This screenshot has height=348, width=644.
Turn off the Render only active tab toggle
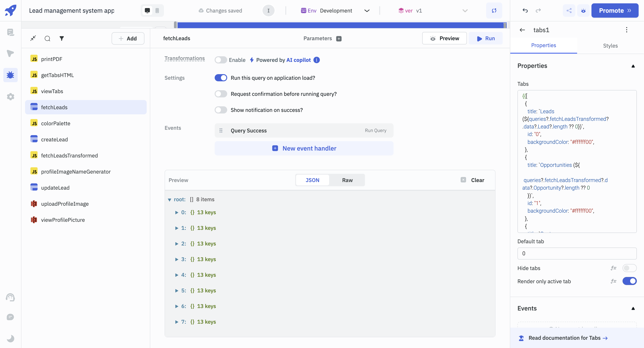pyautogui.click(x=629, y=281)
